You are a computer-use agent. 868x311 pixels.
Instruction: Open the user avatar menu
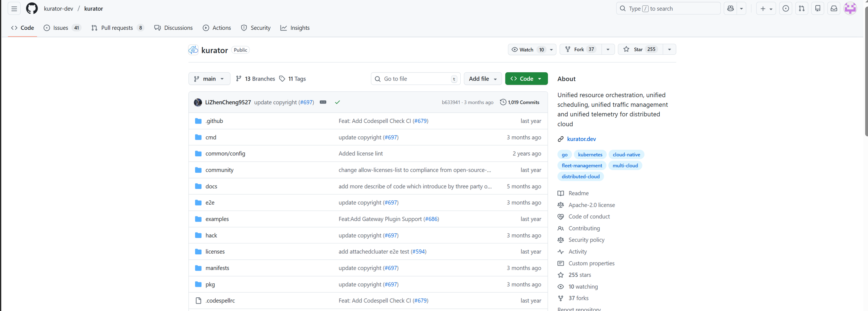tap(850, 9)
